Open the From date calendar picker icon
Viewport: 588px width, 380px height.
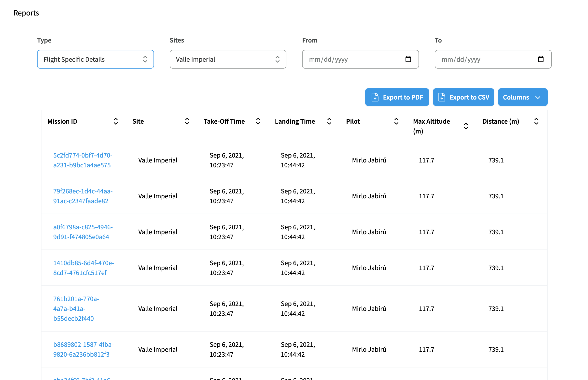coord(408,59)
